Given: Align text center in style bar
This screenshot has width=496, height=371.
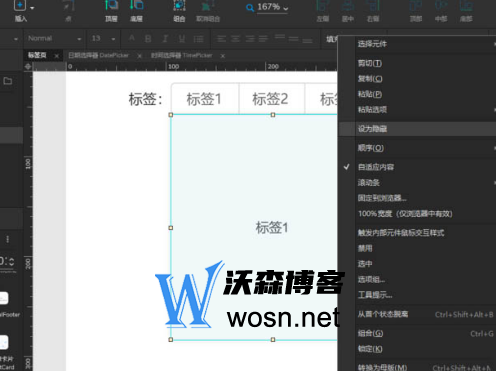Looking at the screenshot, I should click(235, 39).
